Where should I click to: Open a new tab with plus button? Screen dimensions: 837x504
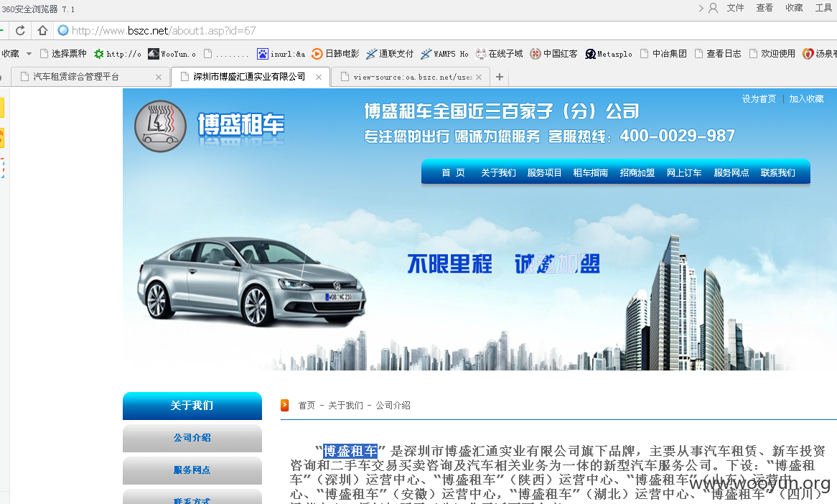click(500, 77)
